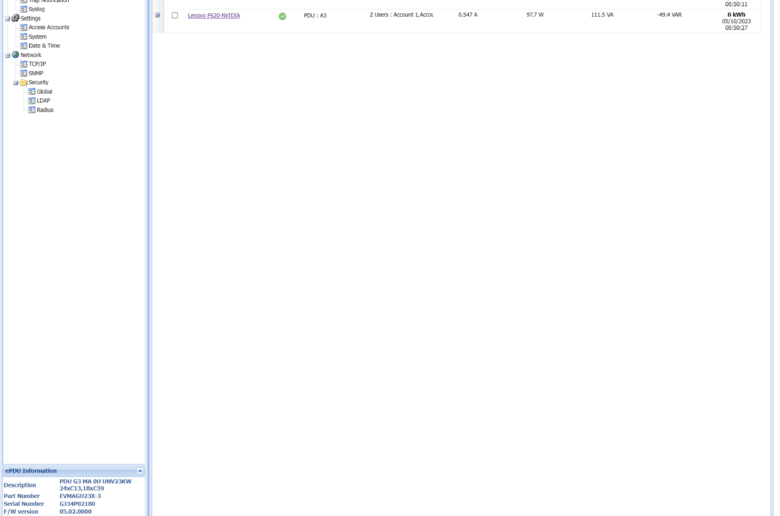Click the 'PDU : A3' cell
The image size is (780, 516).
pos(315,15)
